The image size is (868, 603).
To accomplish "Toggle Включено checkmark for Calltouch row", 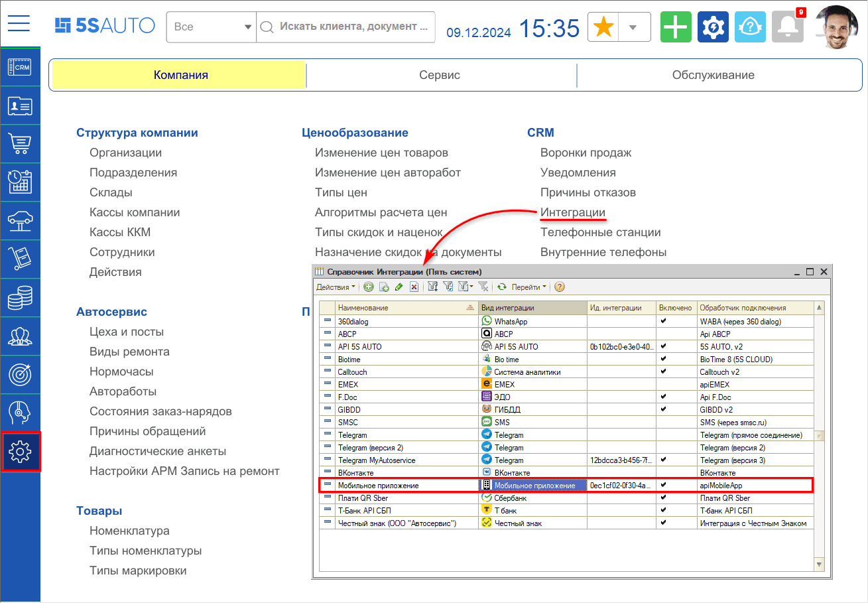I will 664,371.
